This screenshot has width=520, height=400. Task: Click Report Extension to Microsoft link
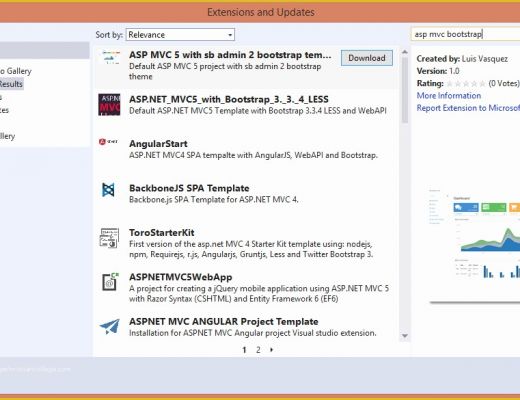468,108
